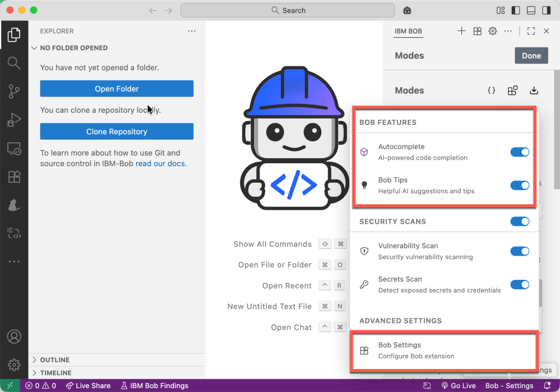The height and width of the screenshot is (392, 560).
Task: Open Source Control view in activity bar
Action: (14, 91)
